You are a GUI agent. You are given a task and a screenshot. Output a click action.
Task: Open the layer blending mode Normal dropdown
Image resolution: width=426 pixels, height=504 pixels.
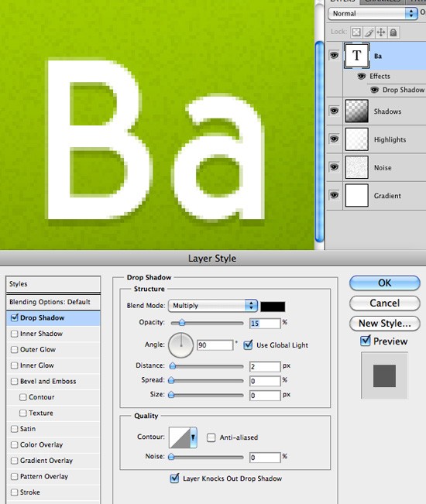coord(373,13)
